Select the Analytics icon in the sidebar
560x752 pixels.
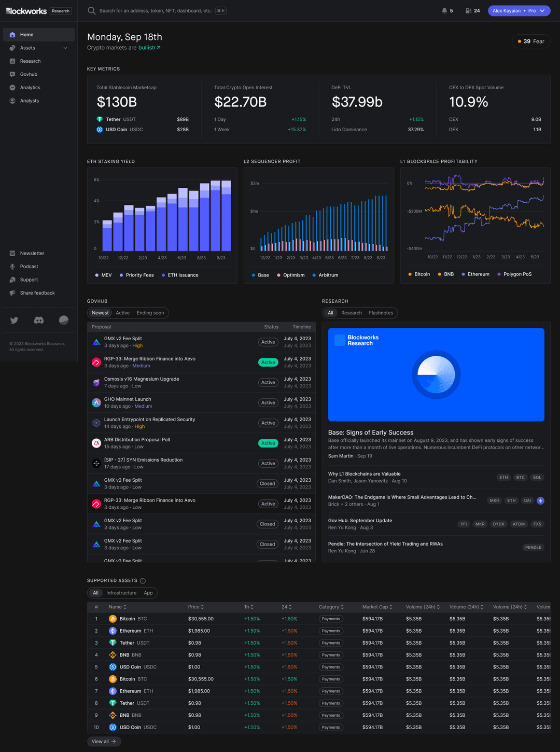(12, 88)
